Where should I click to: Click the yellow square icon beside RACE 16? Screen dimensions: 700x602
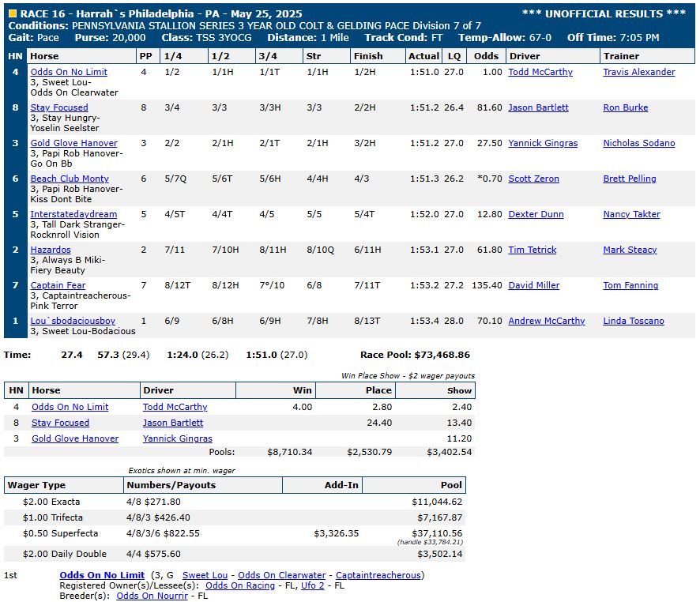(12, 13)
